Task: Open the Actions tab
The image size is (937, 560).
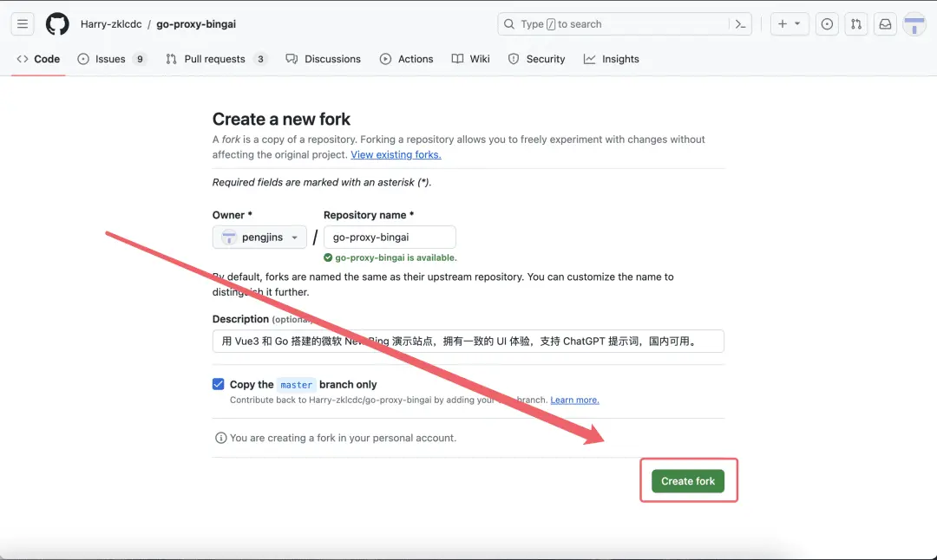Action: coord(406,59)
